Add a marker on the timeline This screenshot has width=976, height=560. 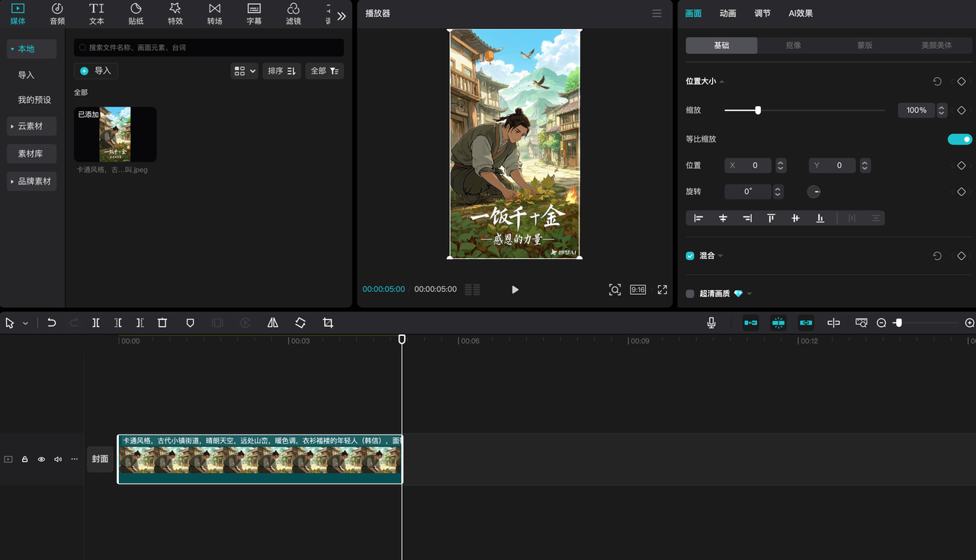pos(191,323)
